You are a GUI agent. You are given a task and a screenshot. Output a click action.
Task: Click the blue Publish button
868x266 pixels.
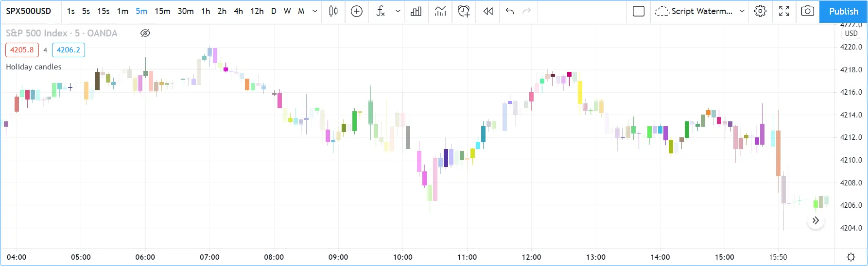[x=843, y=11]
